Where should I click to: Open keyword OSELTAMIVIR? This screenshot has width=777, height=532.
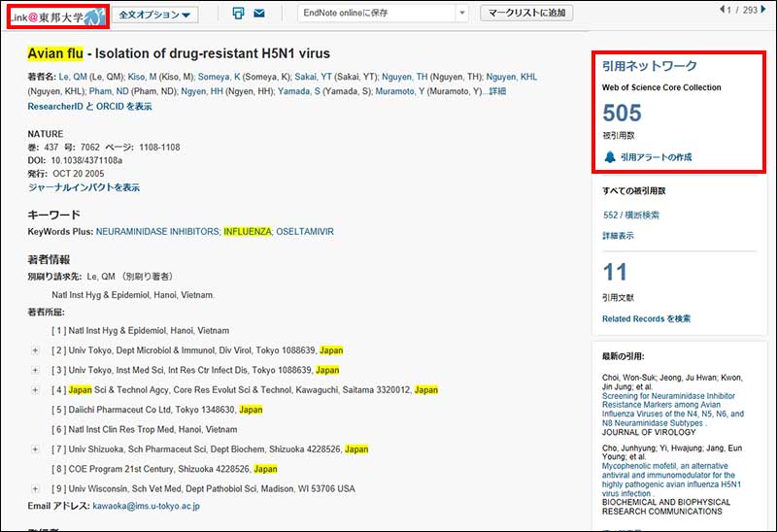pos(305,231)
